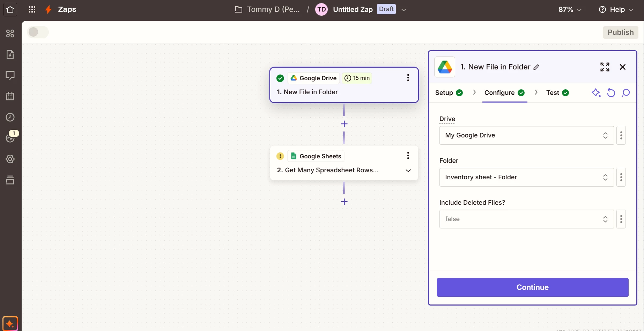Open Google Sheets step three-dot menu

[x=408, y=156]
